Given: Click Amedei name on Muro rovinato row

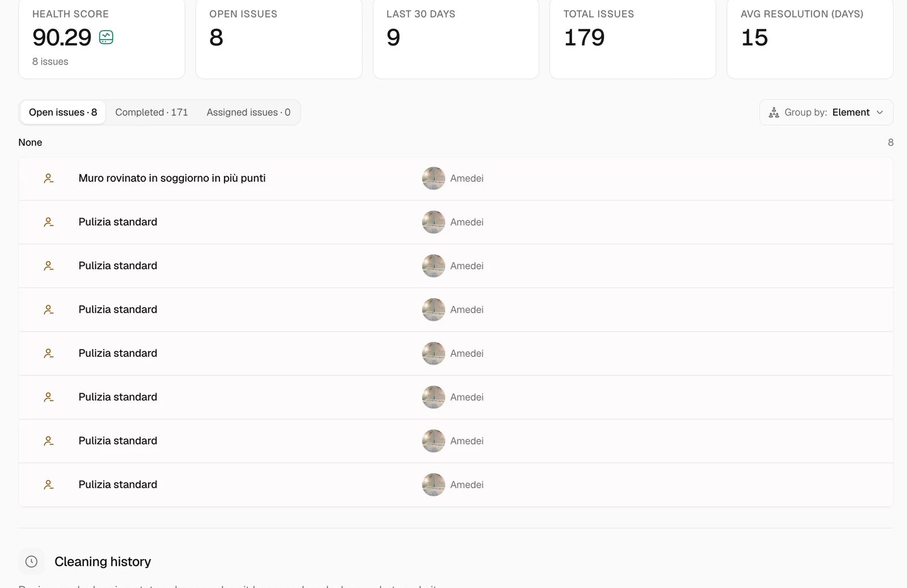Looking at the screenshot, I should (467, 178).
